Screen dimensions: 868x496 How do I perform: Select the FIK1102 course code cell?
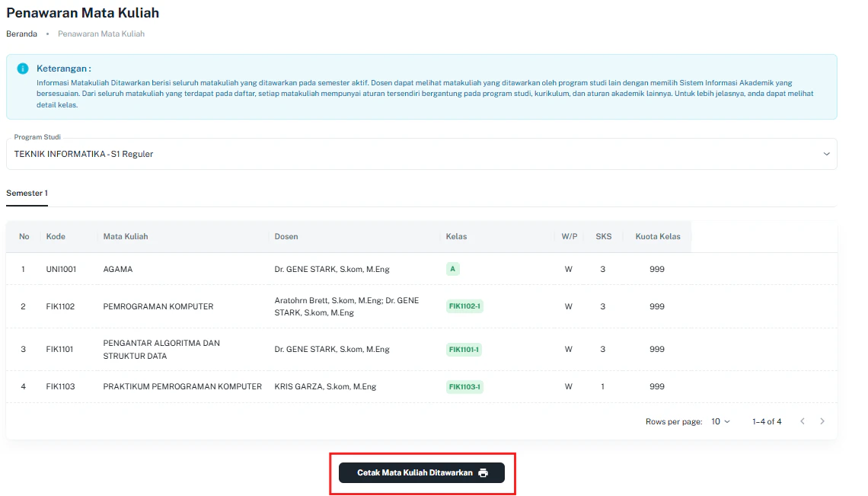[60, 306]
